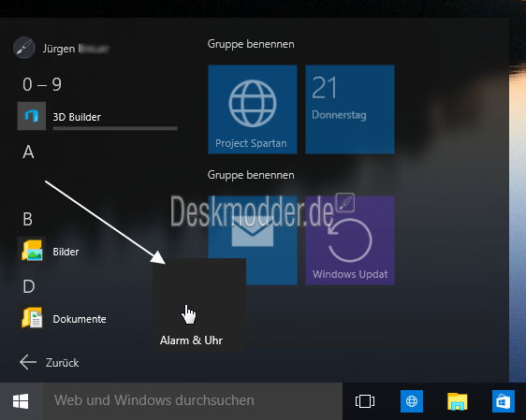Click the Zurück label
This screenshot has width=526, height=420.
coord(63,363)
